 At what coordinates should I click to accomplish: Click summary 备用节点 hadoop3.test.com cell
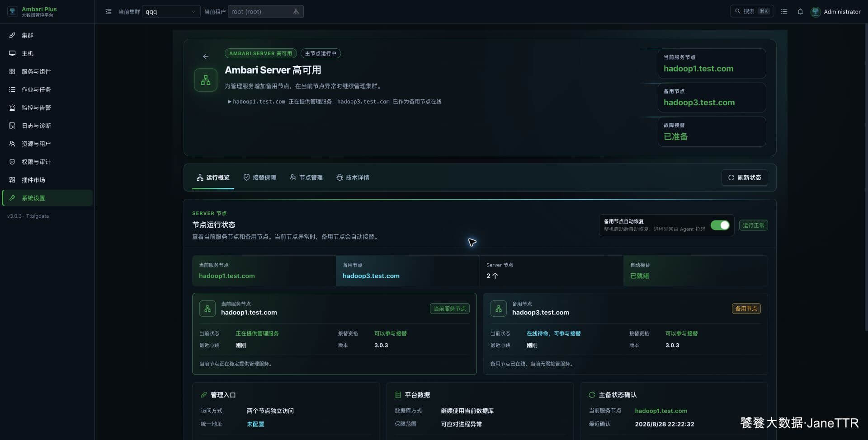tap(408, 271)
